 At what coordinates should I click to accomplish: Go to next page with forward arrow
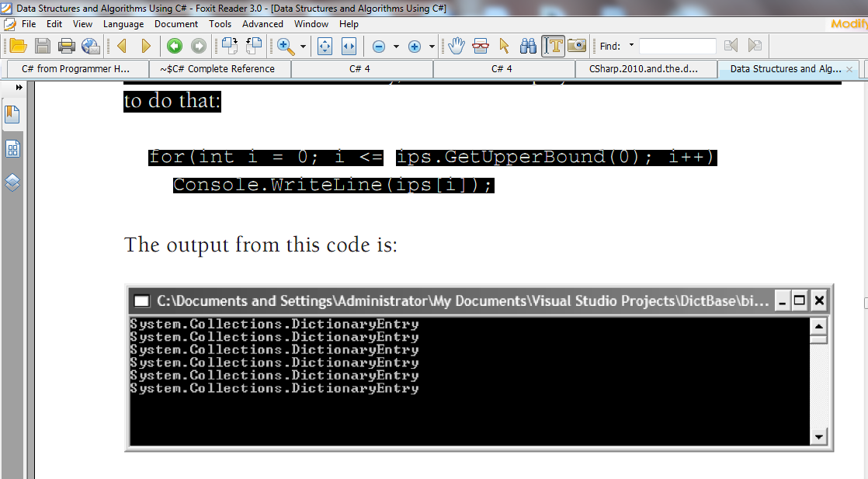click(146, 47)
